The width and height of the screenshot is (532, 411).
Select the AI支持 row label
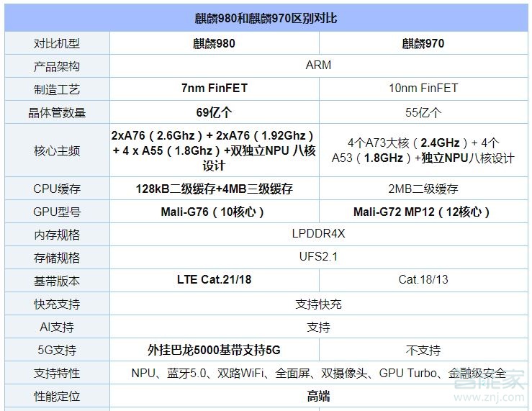[57, 327]
